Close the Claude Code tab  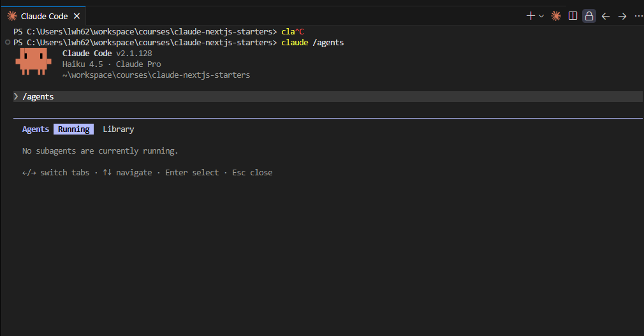click(77, 16)
